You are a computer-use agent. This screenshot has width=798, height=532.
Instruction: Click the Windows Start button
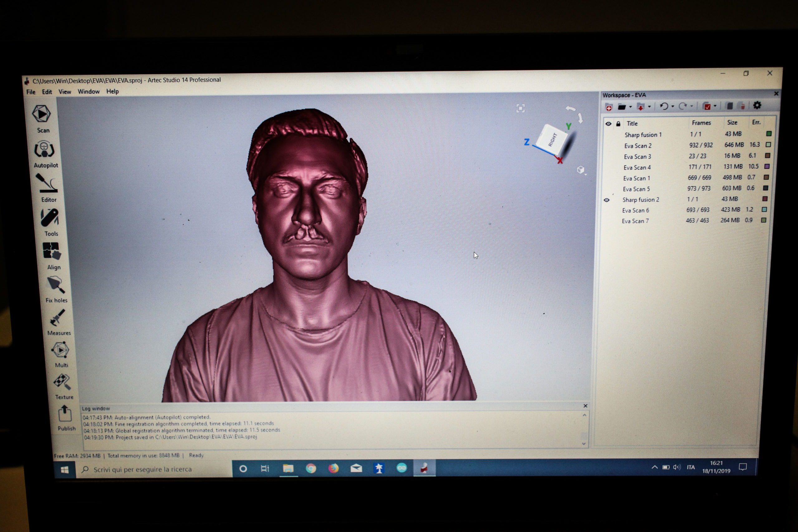pos(65,470)
